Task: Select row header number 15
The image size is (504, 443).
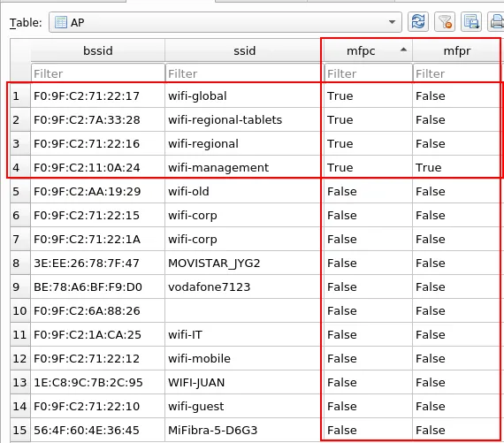Action: (x=20, y=430)
